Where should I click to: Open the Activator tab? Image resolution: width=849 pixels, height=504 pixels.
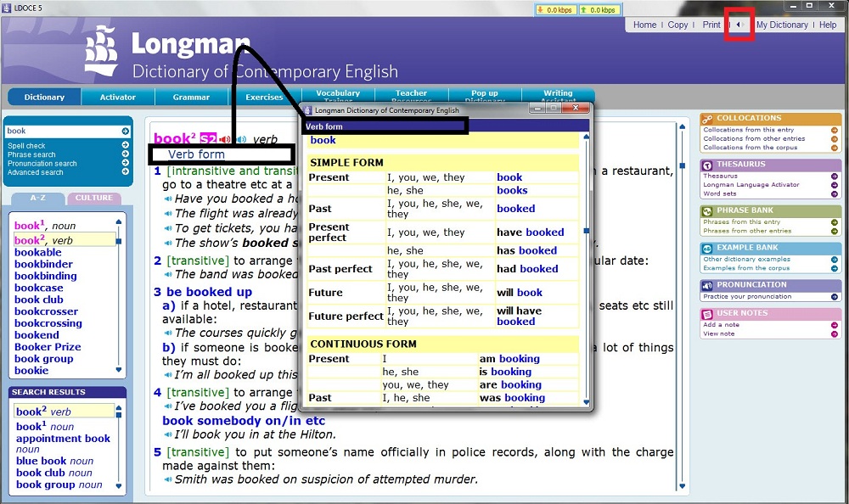pos(117,98)
